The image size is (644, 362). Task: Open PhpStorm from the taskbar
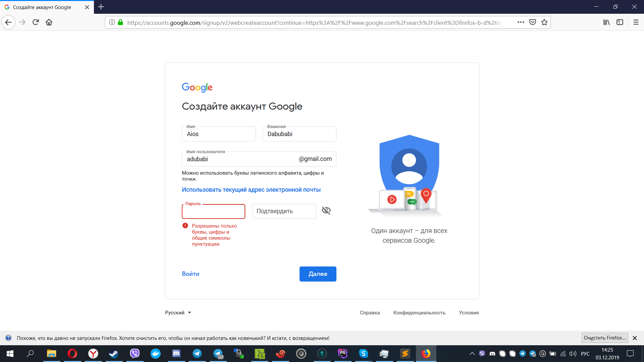[x=342, y=354]
